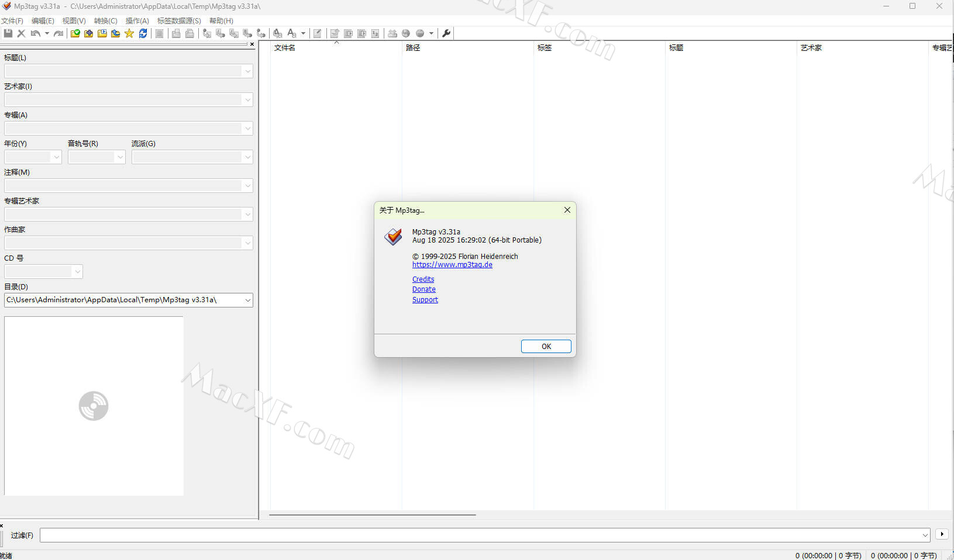
Task: Click the Favorite directories star icon
Action: click(129, 33)
